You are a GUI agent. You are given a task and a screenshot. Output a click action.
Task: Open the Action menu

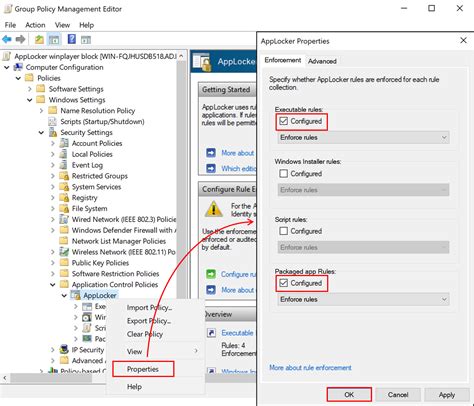[x=35, y=25]
